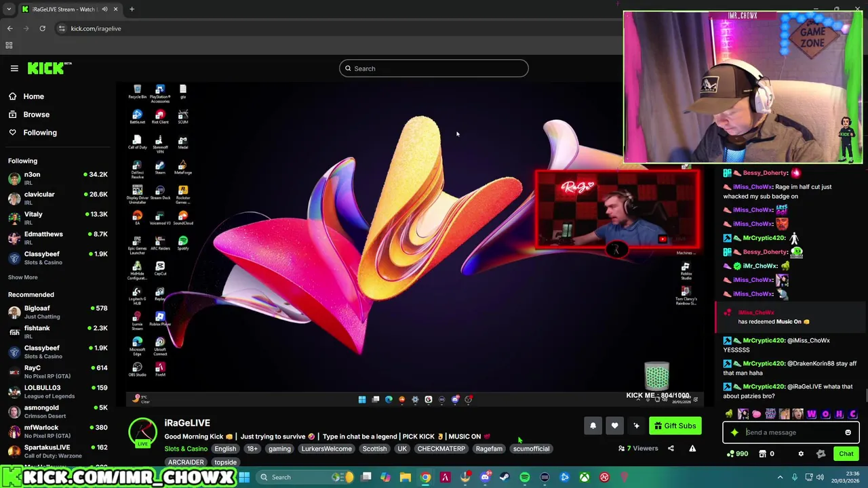Select the ARCRAIDER tag
This screenshot has width=868, height=488.
[x=186, y=462]
